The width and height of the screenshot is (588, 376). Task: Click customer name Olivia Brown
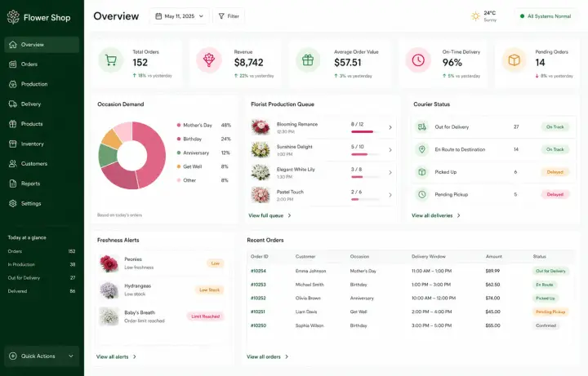coord(308,298)
